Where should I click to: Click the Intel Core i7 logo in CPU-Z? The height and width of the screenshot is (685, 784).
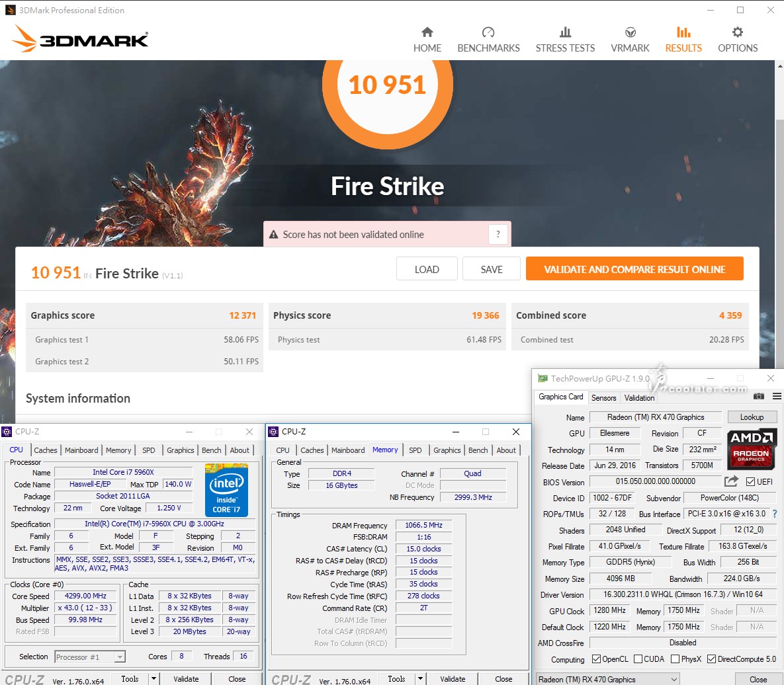(226, 490)
